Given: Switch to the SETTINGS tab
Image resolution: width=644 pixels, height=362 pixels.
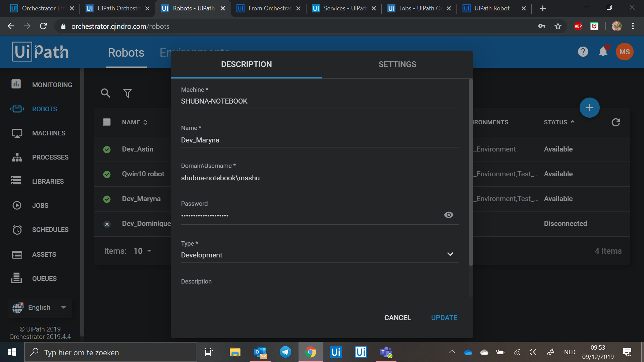Looking at the screenshot, I should pos(397,64).
